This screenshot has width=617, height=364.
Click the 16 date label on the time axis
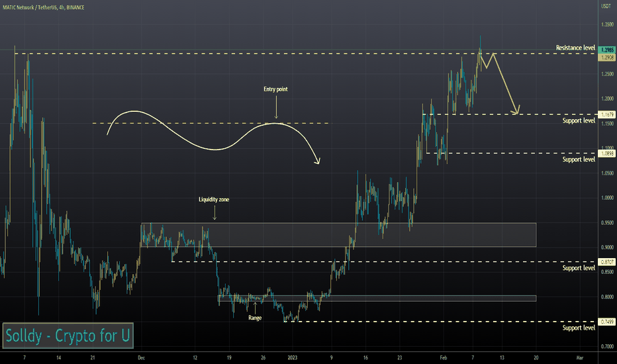pyautogui.click(x=365, y=357)
